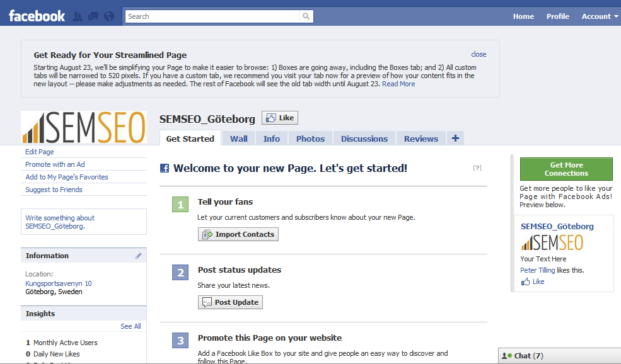
Task: Click Promote this Page on your website
Action: [270, 338]
